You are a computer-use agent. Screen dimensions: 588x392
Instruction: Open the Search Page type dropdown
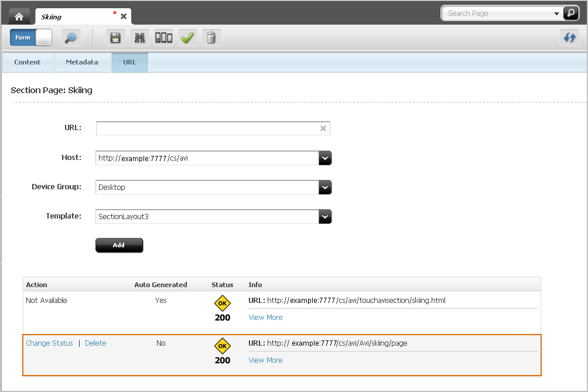point(556,13)
